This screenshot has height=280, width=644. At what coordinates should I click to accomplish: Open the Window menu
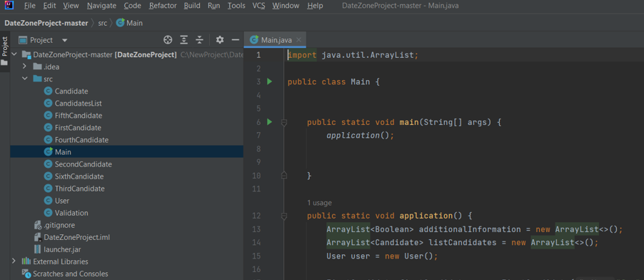coord(286,6)
